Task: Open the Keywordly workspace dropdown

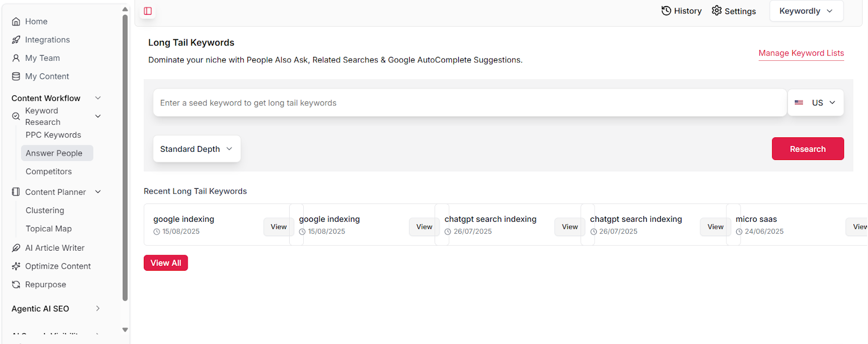Action: point(806,11)
